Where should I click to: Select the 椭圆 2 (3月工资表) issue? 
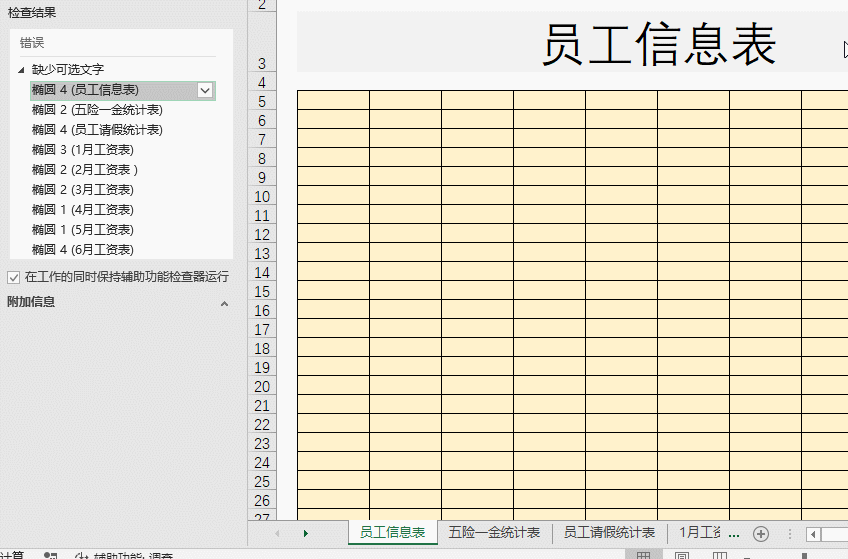(x=82, y=190)
